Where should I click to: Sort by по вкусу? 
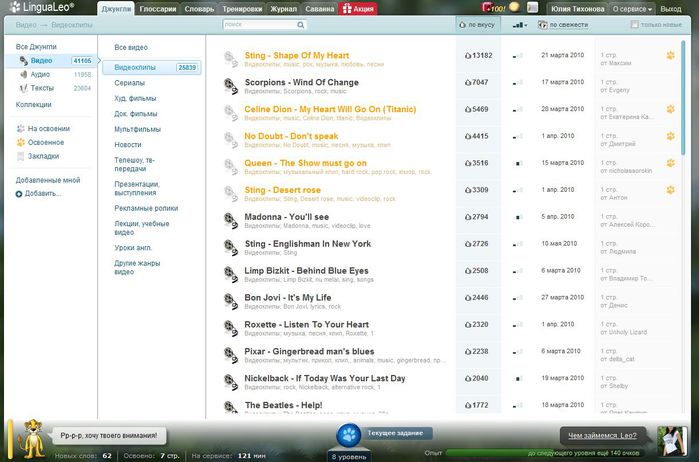coord(477,25)
